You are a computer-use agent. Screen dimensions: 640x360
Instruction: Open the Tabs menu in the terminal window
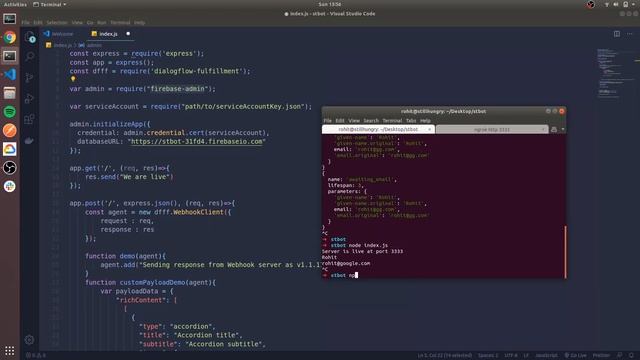pos(411,121)
